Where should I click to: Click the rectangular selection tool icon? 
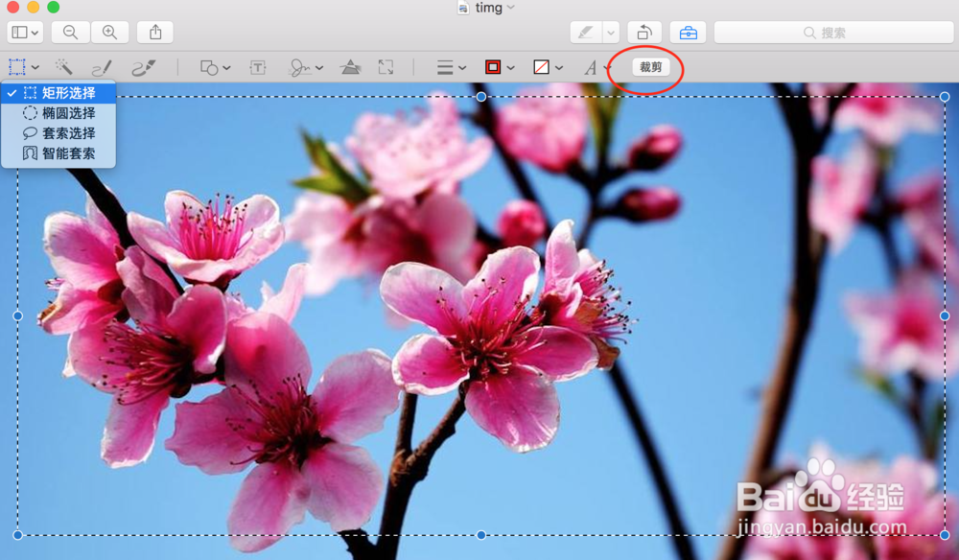click(x=17, y=66)
